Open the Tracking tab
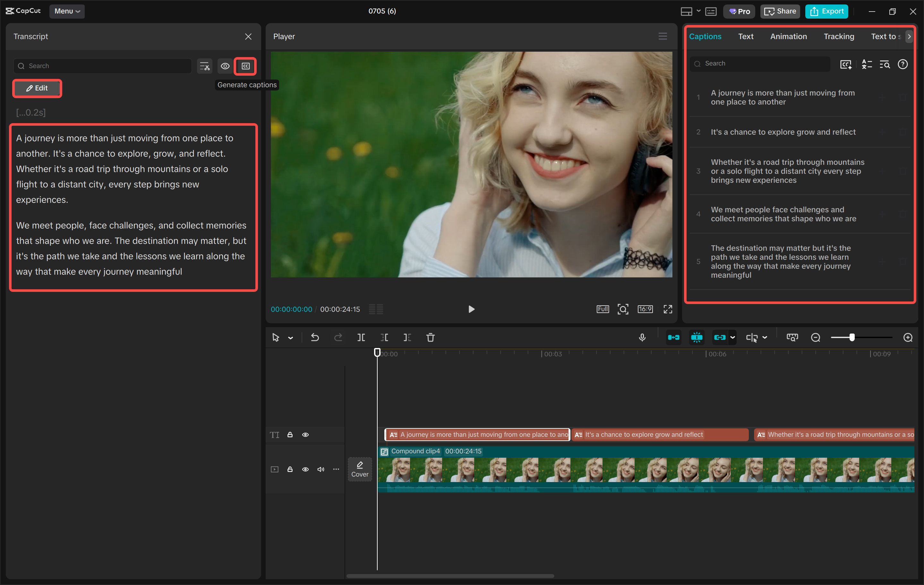 [838, 37]
